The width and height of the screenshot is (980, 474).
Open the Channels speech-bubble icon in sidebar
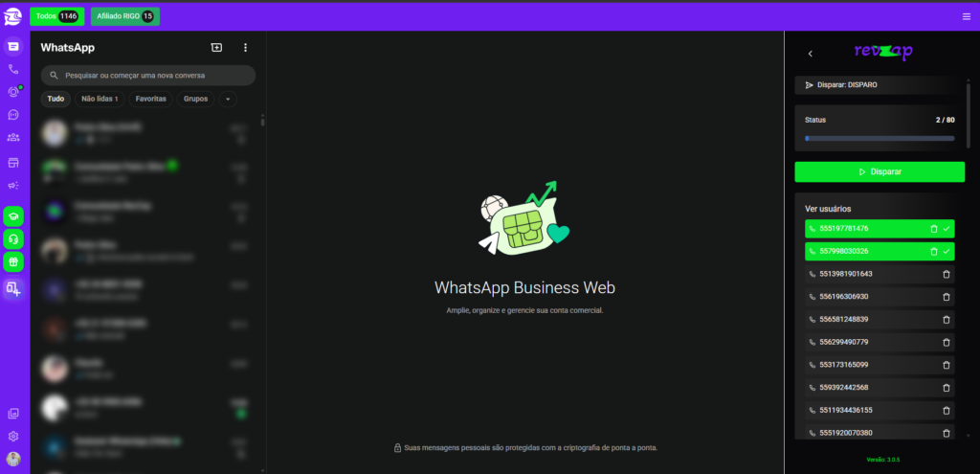[13, 115]
